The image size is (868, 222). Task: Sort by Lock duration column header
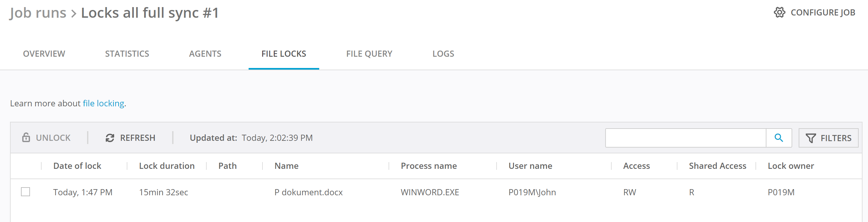coord(166,166)
